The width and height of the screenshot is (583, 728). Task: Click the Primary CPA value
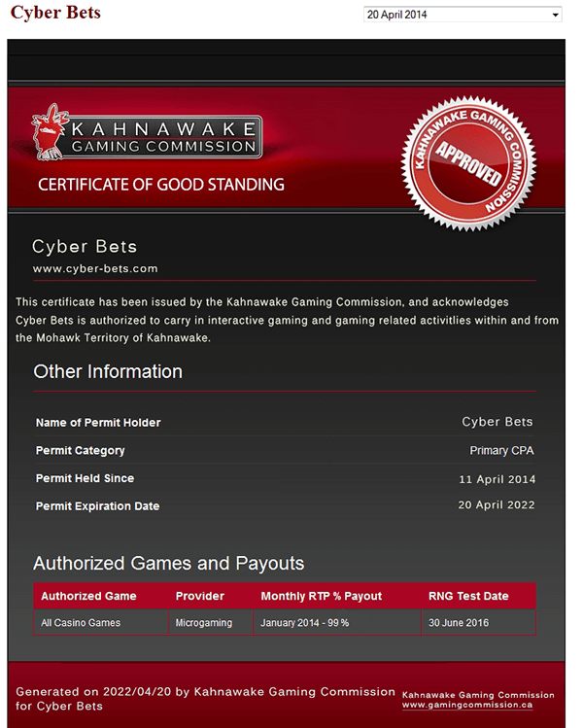click(501, 450)
